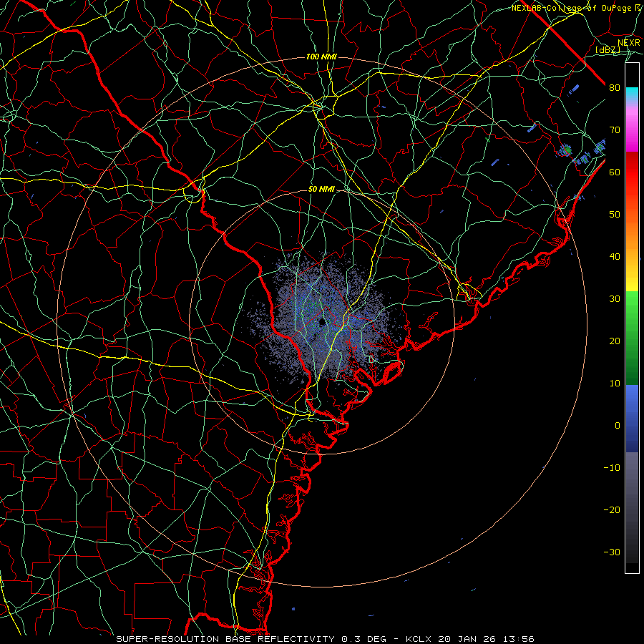Click the 50 value on dBZ scale
The width and height of the screenshot is (644, 644).
[x=615, y=215]
